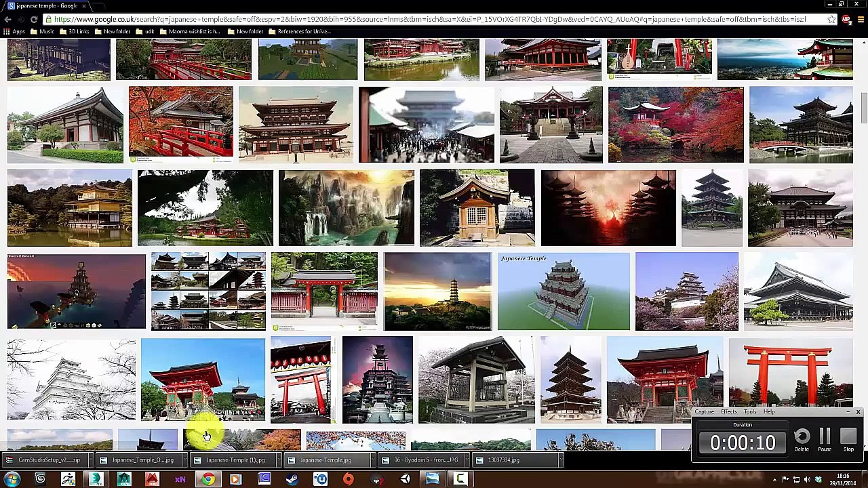Open the golden pavilion temple thumbnail
Screen dimensions: 868x488
70,208
